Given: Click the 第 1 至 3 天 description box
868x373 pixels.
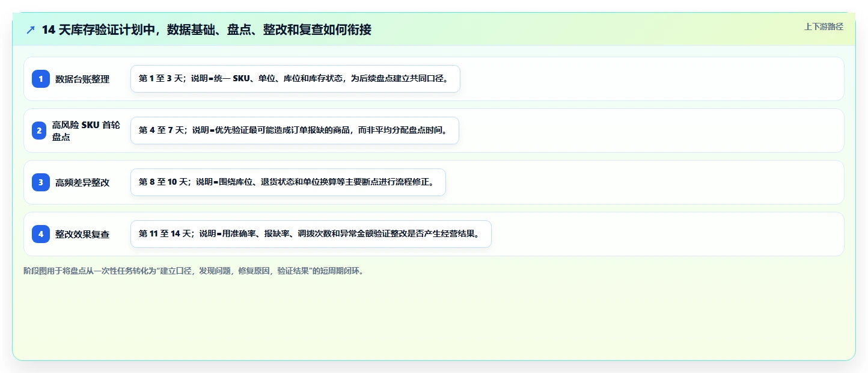Looking at the screenshot, I should 295,79.
